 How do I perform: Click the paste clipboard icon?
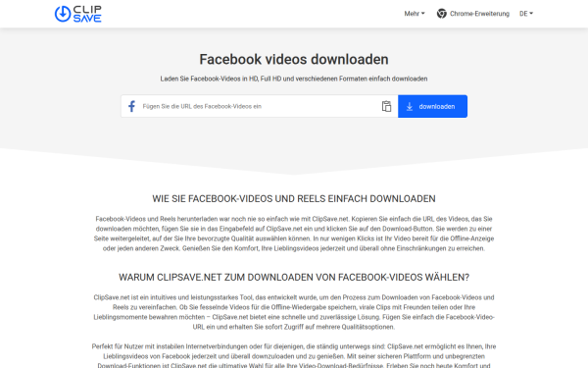point(386,106)
